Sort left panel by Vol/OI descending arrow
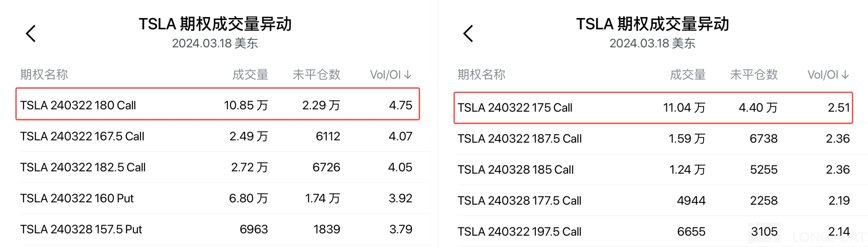The height and width of the screenshot is (247, 868). 408,75
